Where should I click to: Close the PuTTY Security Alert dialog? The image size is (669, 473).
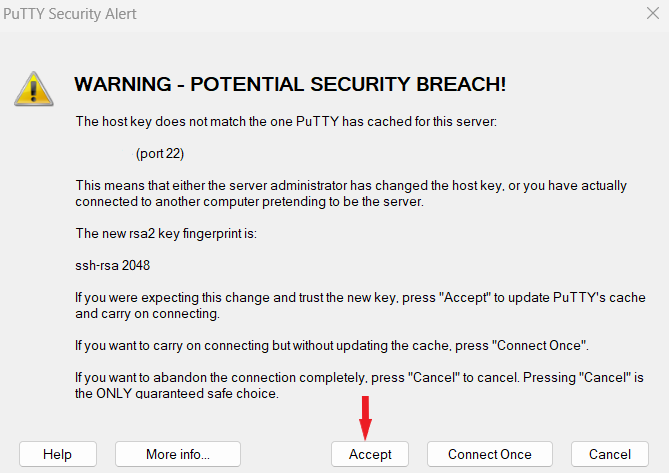coord(653,13)
